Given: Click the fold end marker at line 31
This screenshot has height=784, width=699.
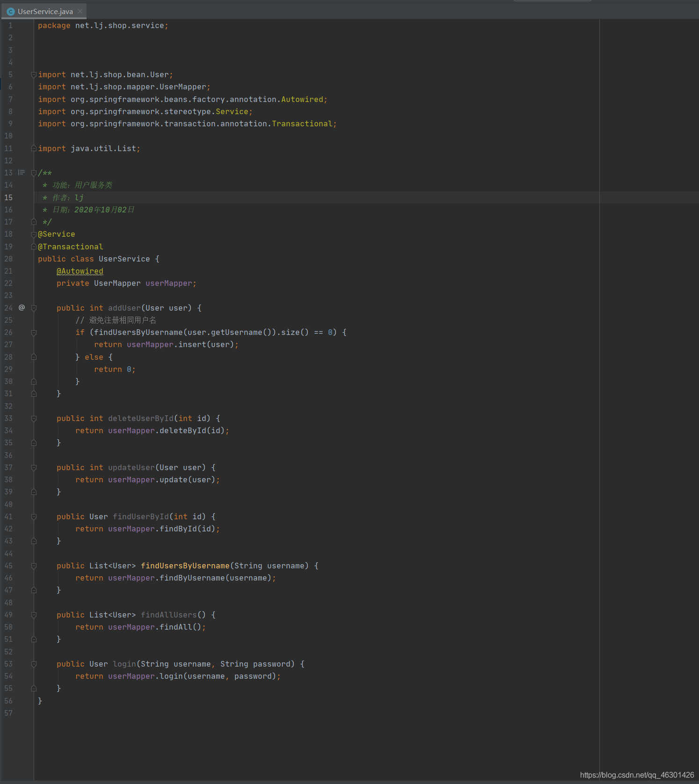Looking at the screenshot, I should (x=34, y=394).
